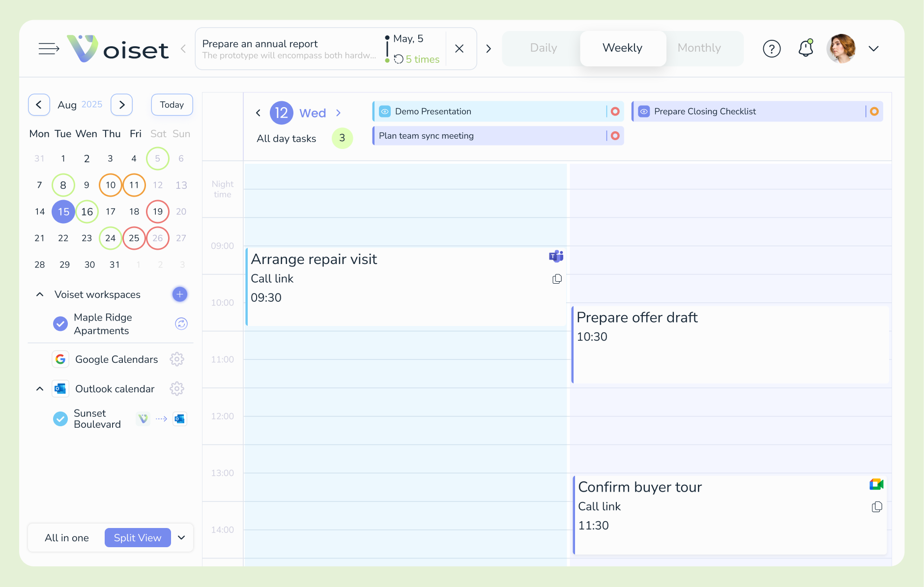Click the Today button
The height and width of the screenshot is (587, 924).
tap(172, 105)
